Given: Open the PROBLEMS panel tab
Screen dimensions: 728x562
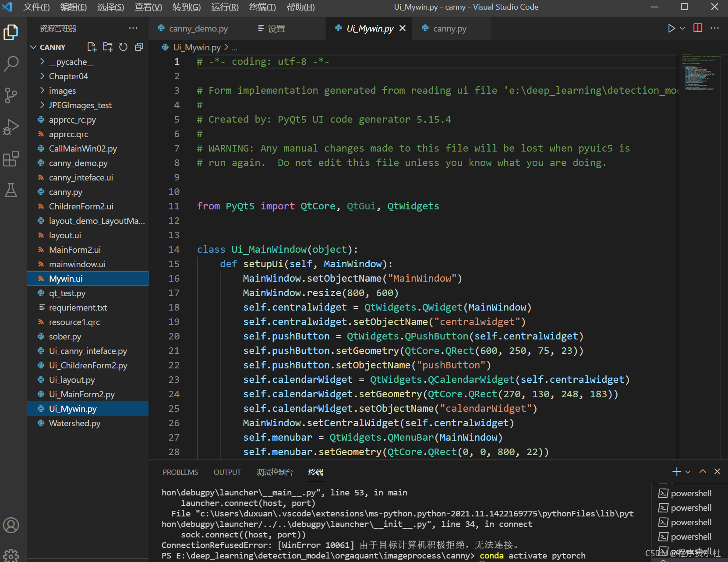Looking at the screenshot, I should coord(180,472).
